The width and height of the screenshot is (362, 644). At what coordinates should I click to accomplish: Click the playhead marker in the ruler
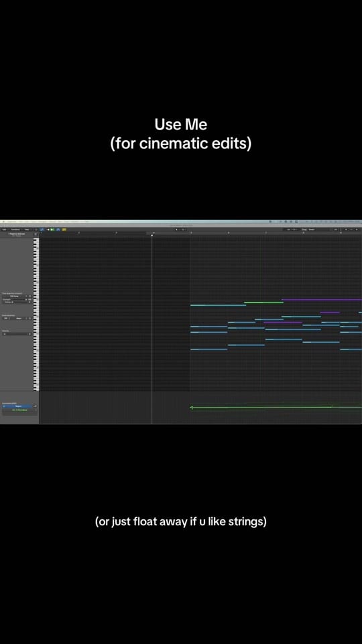point(152,235)
